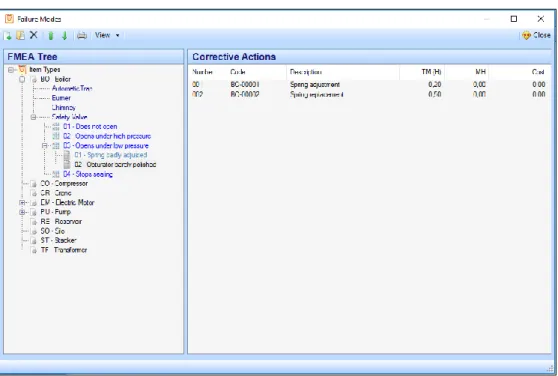558x376 pixels.
Task: Click icon beside Opens under low pressure
Action: [56, 146]
